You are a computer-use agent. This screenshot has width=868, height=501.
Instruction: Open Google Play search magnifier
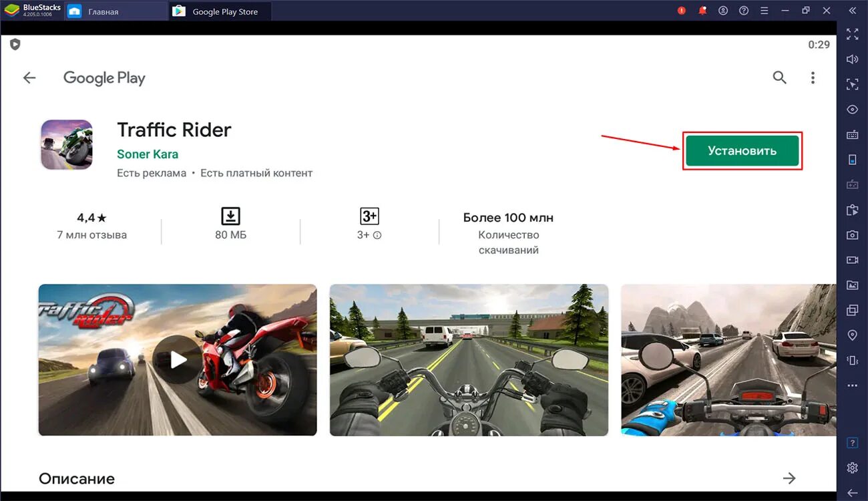point(779,77)
